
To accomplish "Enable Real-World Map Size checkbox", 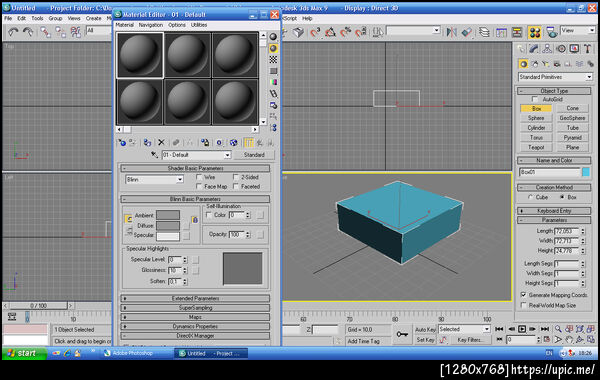I will coord(523,305).
